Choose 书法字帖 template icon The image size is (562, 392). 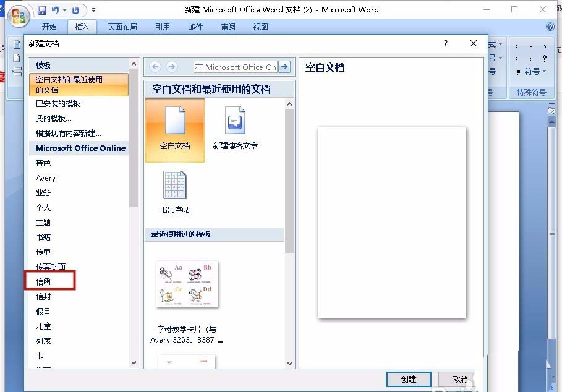(175, 192)
